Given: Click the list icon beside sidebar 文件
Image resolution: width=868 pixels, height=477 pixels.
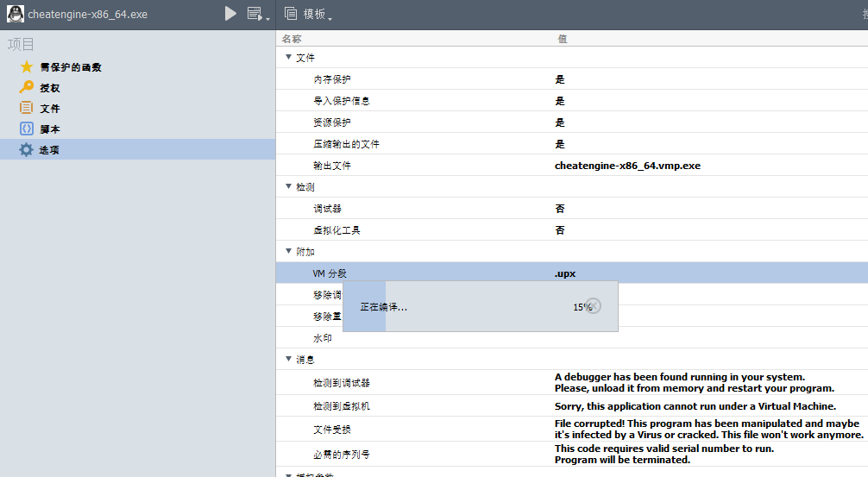Looking at the screenshot, I should click(x=26, y=107).
